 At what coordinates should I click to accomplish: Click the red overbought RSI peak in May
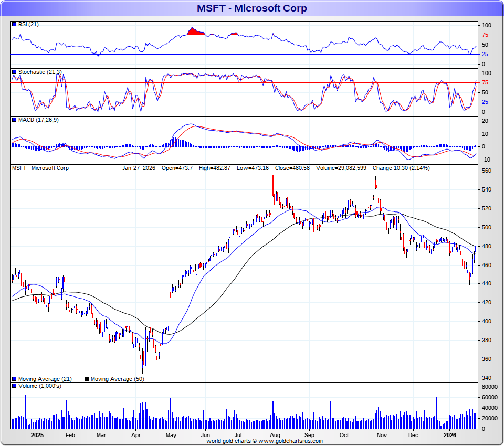[195, 31]
